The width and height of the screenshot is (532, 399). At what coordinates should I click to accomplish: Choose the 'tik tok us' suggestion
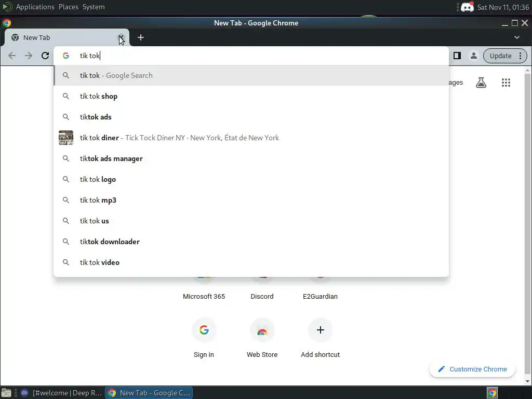(x=251, y=221)
